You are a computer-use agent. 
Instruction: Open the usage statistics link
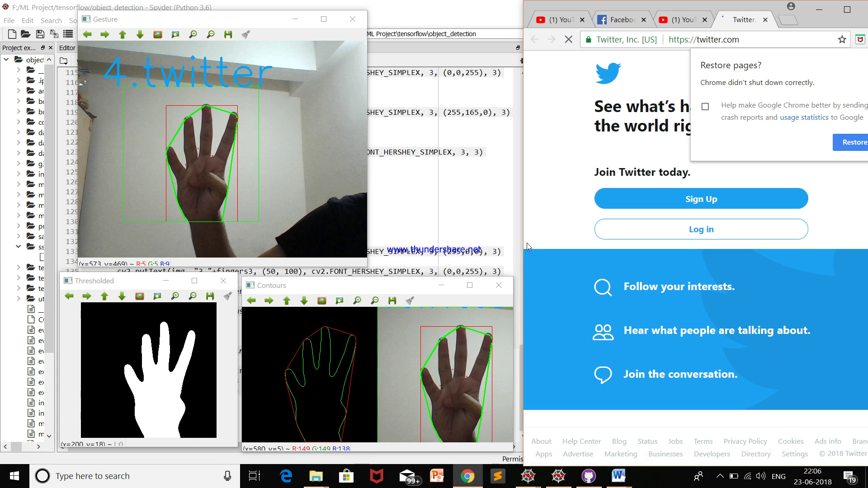(x=804, y=117)
